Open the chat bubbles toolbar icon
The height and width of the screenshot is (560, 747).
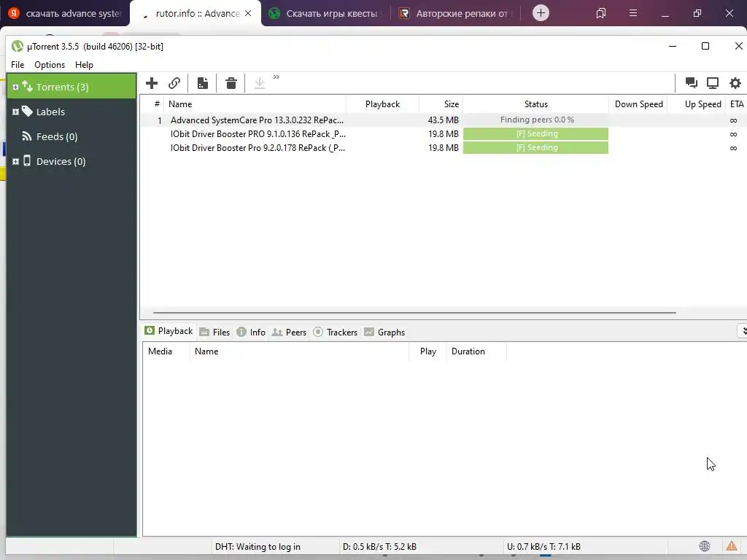[x=692, y=83]
